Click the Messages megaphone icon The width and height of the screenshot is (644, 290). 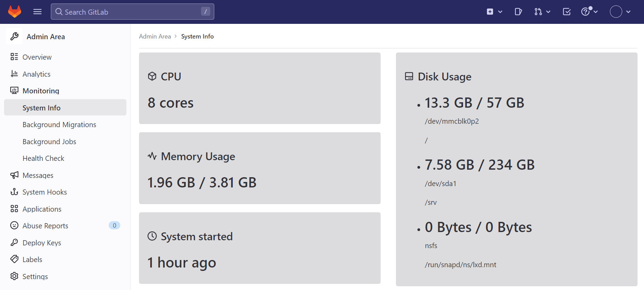tap(14, 175)
